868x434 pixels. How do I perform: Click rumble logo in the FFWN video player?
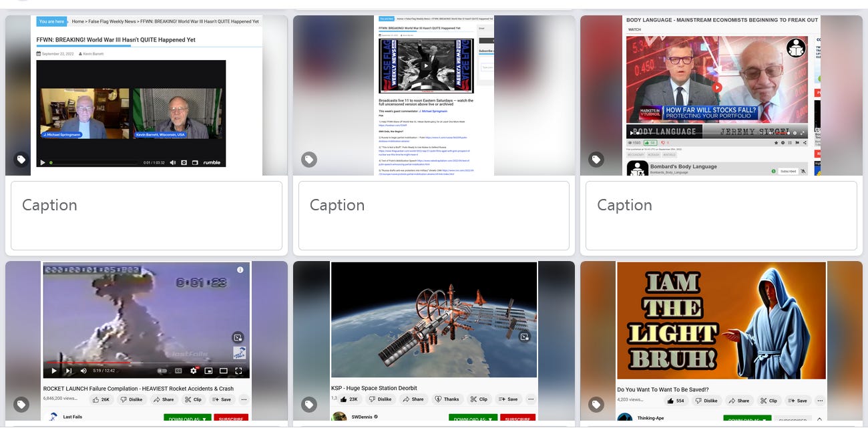click(211, 162)
